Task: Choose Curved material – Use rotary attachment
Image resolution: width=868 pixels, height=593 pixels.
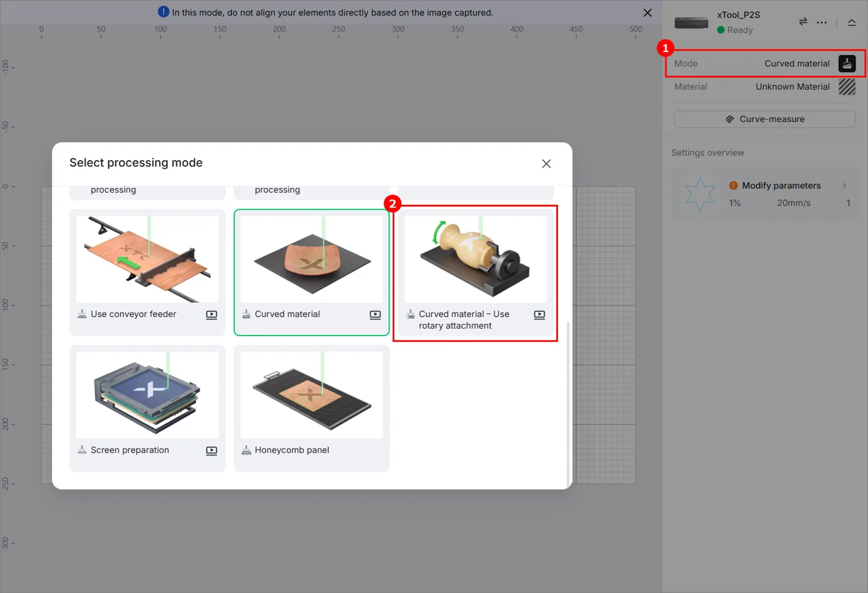Action: pyautogui.click(x=476, y=272)
